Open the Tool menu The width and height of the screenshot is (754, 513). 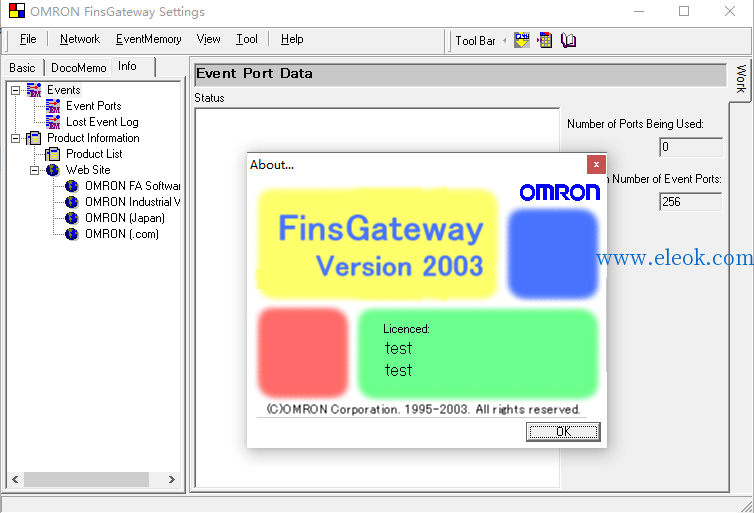coord(247,39)
